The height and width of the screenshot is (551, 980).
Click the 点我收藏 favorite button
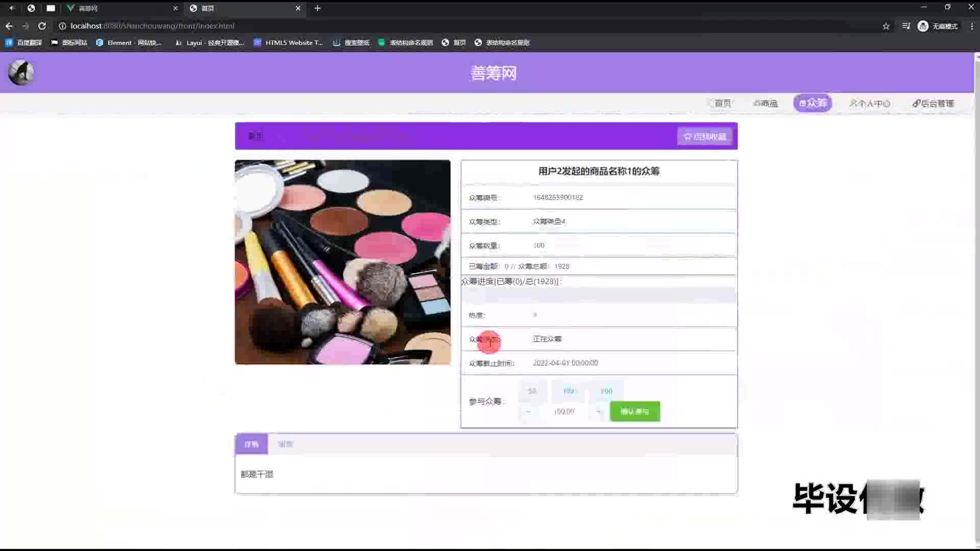(704, 136)
